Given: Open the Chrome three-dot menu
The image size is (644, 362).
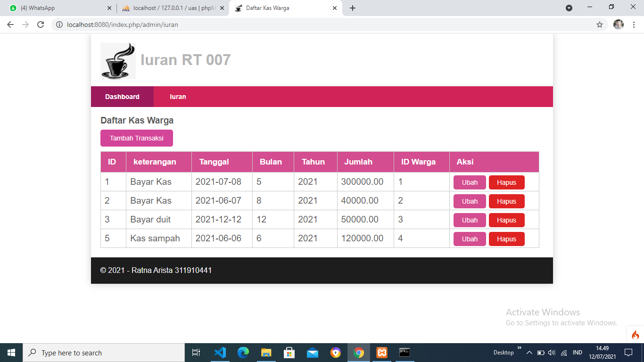Looking at the screenshot, I should point(634,25).
